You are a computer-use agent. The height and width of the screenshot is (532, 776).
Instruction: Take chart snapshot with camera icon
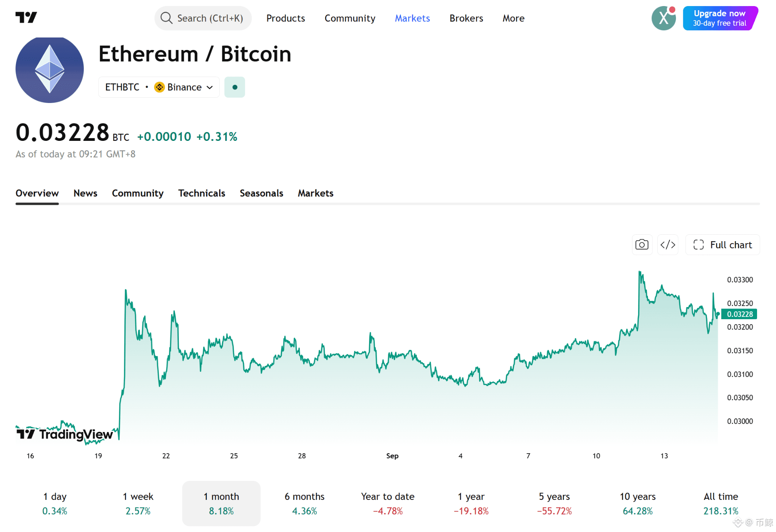point(642,245)
